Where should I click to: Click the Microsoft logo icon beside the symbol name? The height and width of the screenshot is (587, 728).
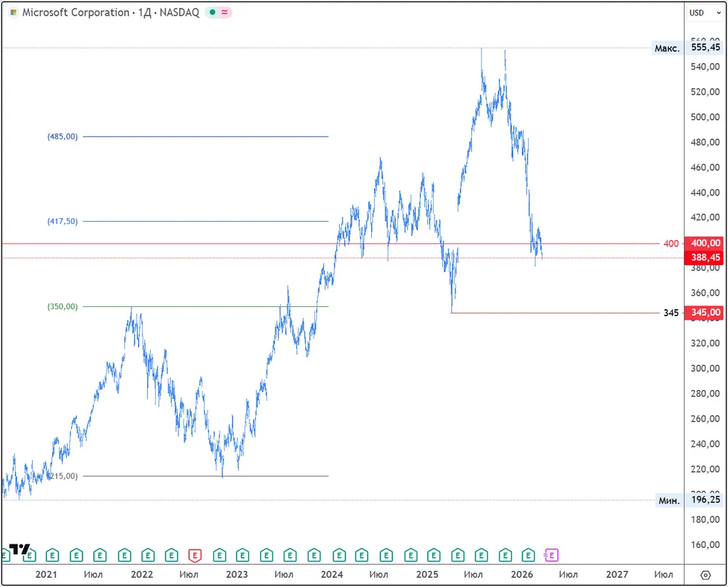point(14,13)
